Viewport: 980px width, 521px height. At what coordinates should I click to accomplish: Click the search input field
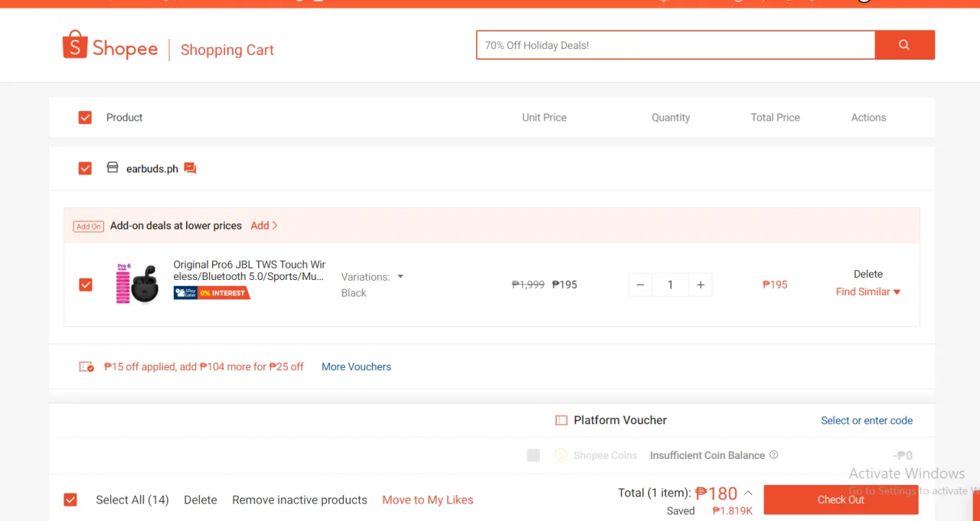coord(675,45)
